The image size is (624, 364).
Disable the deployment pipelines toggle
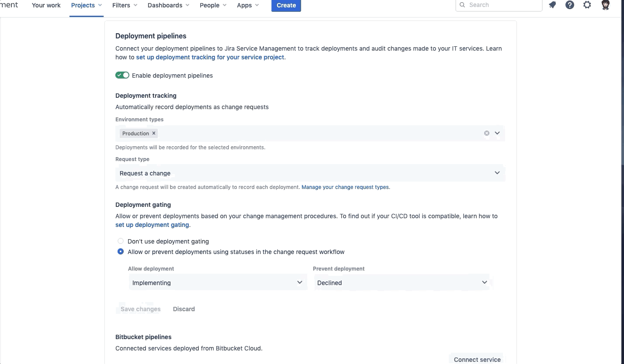122,76
